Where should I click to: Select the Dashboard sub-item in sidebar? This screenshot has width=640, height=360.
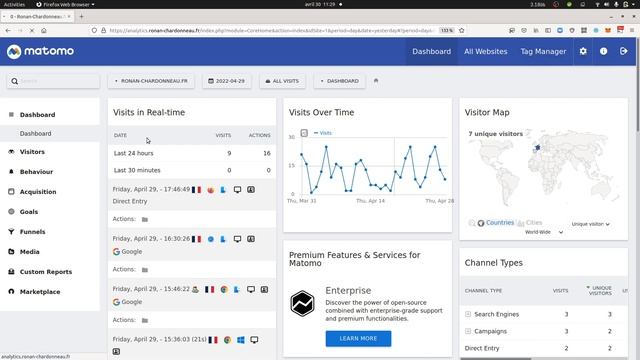36,133
